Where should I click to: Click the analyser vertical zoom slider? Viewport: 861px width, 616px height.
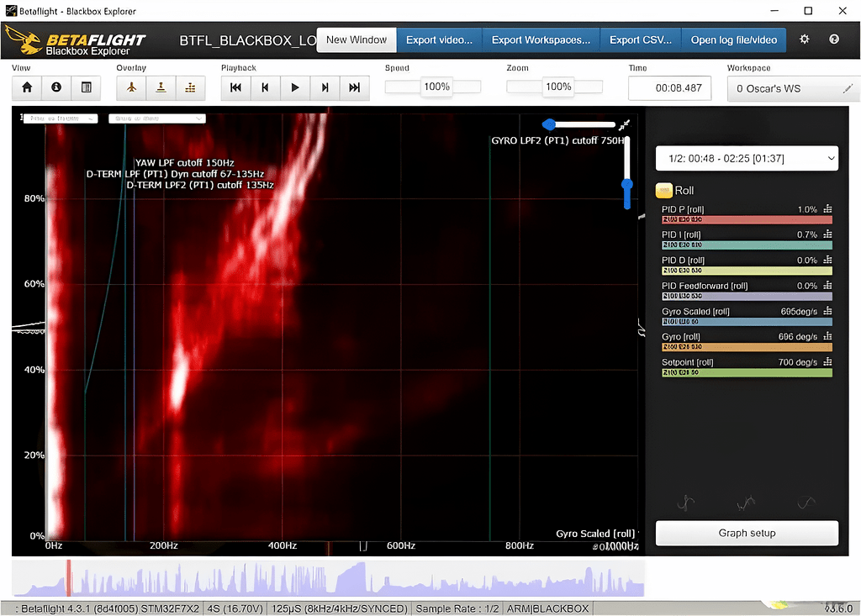point(627,173)
